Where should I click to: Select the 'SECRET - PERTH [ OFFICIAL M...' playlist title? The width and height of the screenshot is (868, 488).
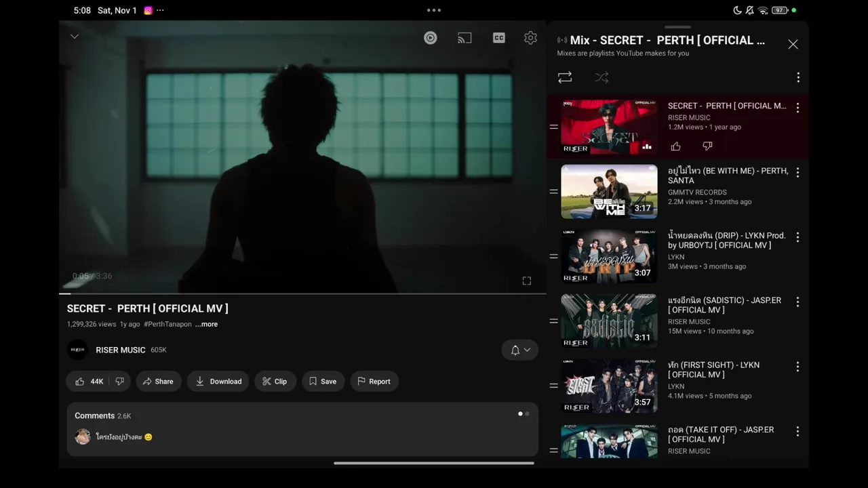(x=727, y=106)
